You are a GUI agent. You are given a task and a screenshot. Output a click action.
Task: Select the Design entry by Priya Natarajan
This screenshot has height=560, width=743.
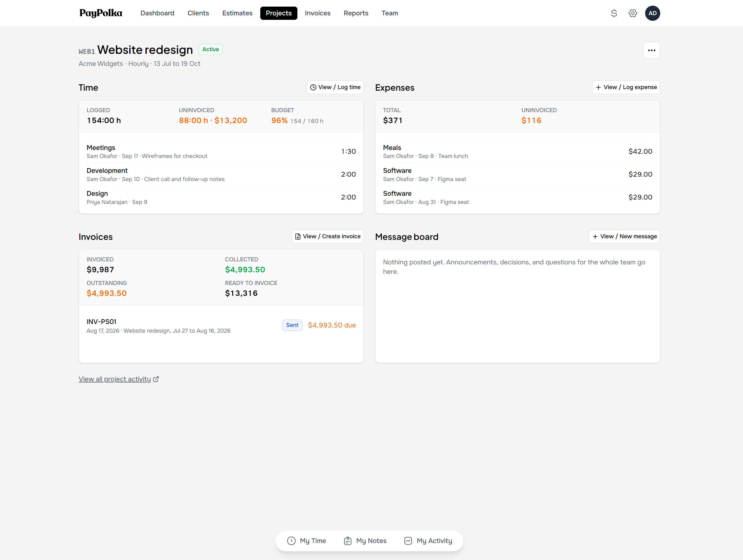coord(221,198)
